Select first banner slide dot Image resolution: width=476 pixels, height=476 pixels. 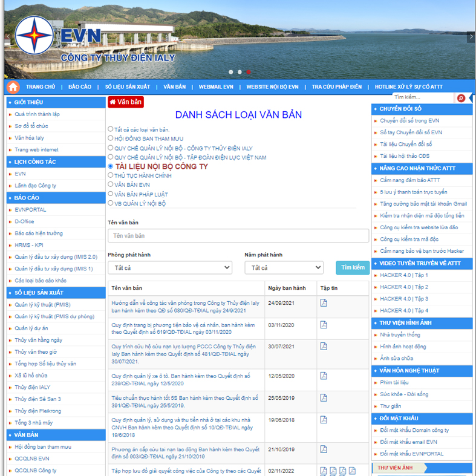230,72
